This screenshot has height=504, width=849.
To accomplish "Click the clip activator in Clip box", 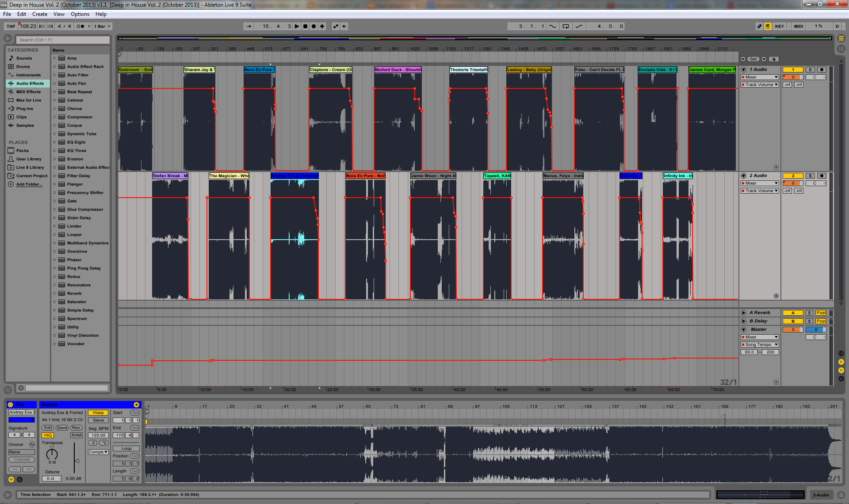I will (x=11, y=405).
